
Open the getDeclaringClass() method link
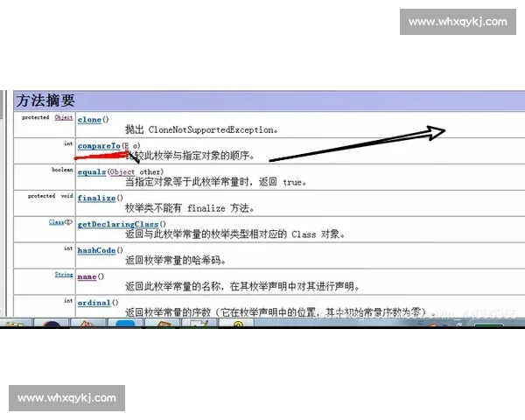click(118, 224)
